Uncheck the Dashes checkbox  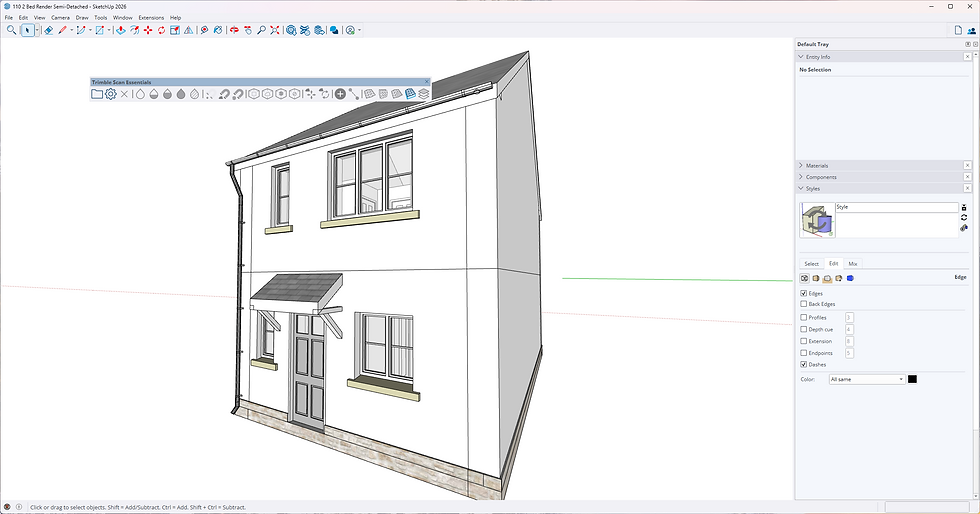pos(804,365)
